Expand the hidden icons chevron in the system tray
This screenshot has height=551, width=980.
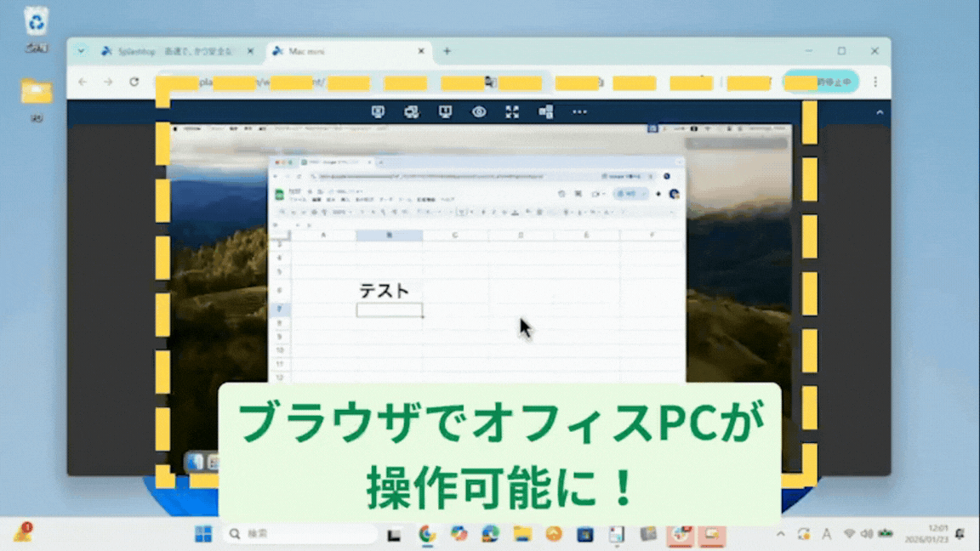point(781,533)
